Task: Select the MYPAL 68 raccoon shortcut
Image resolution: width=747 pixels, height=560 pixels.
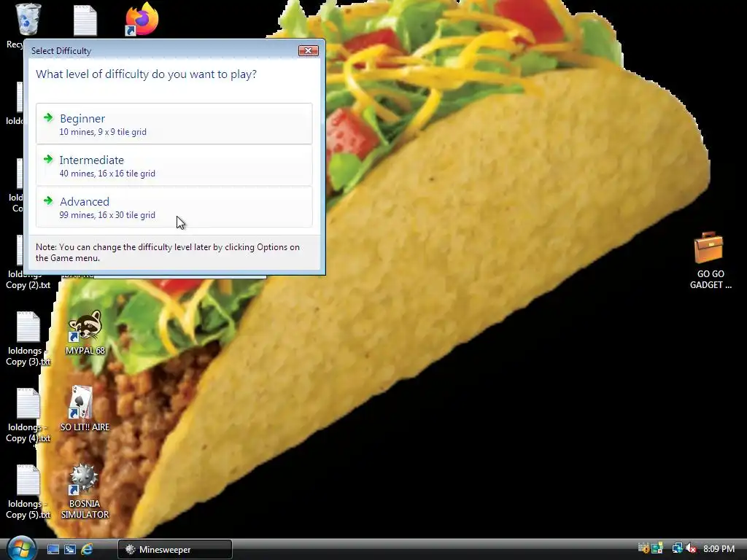Action: coord(85,332)
